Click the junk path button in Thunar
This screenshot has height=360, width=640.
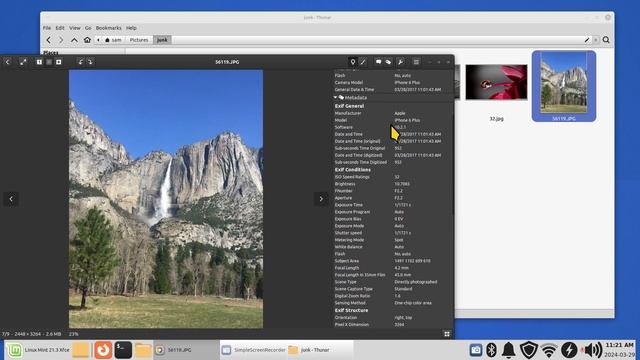162,40
